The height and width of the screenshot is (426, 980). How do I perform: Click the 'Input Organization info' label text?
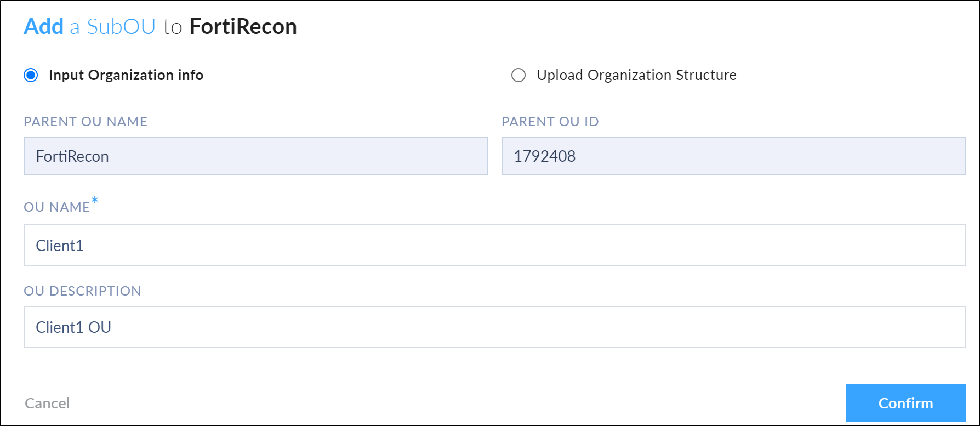click(126, 75)
